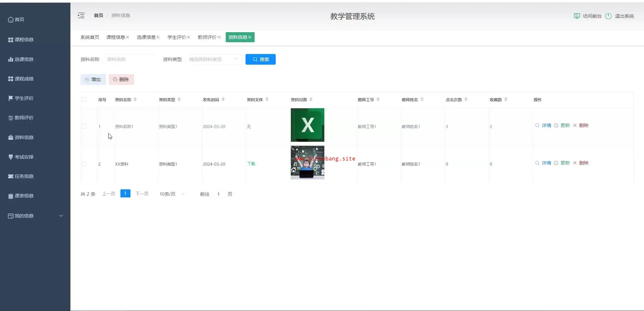
Task: Click the 资料名称 search input field
Action: pos(131,59)
